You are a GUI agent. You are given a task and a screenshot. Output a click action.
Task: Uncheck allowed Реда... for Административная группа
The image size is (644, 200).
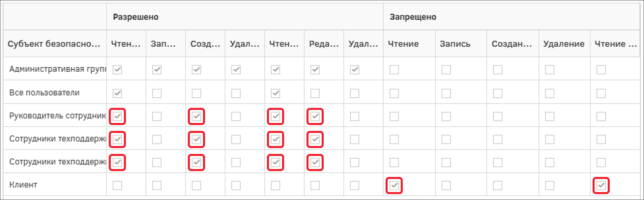click(x=315, y=70)
